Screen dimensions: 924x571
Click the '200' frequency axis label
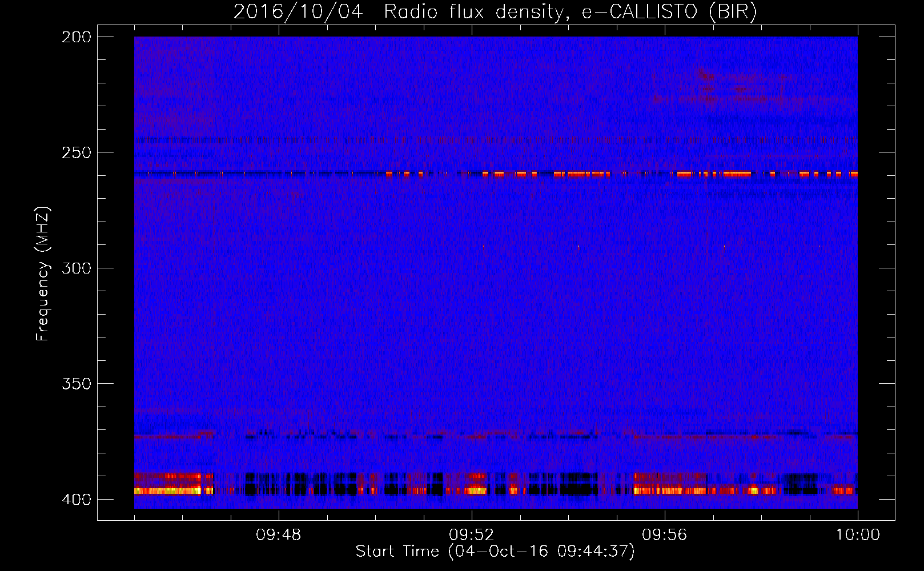[x=77, y=37]
